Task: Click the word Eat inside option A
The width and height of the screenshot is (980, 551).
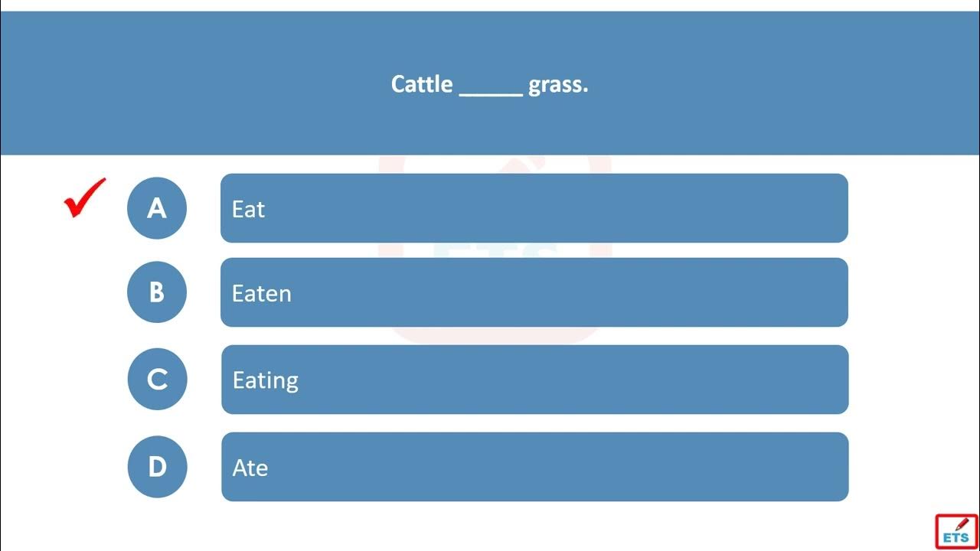Action: coord(248,209)
